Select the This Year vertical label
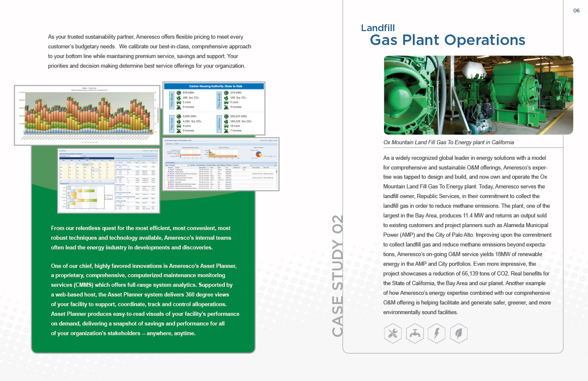Viewport: 588px width, 381px height. pyautogui.click(x=172, y=124)
